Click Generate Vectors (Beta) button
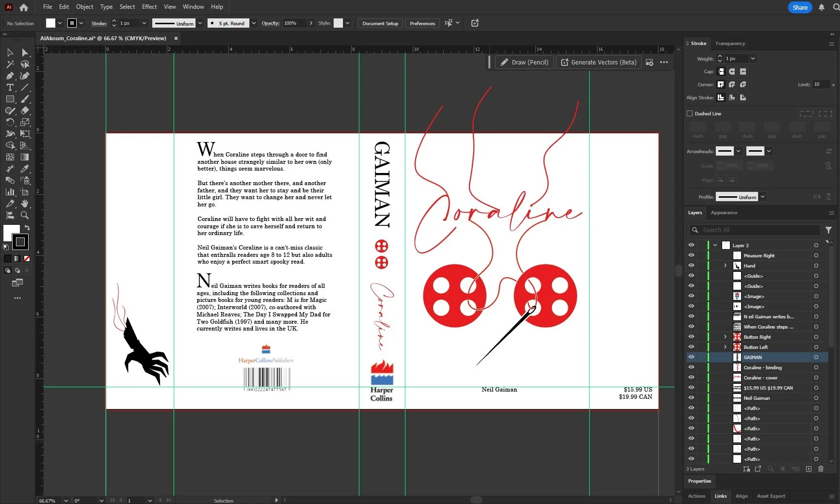Image resolution: width=840 pixels, height=504 pixels. pos(599,63)
